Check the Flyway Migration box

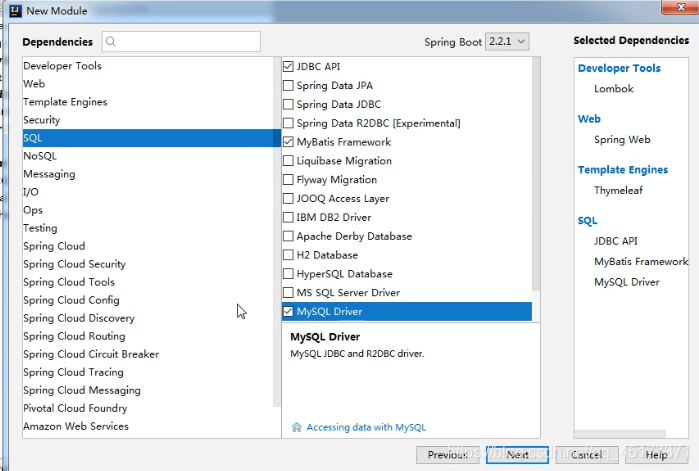click(x=288, y=180)
